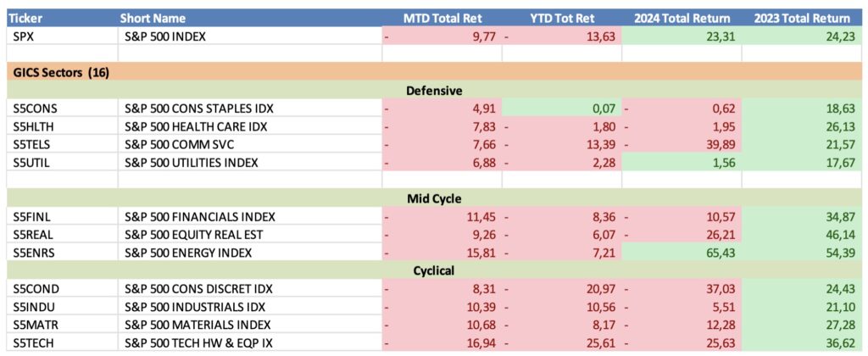868x356 pixels.
Task: Click the Ticker column header
Action: point(31,18)
